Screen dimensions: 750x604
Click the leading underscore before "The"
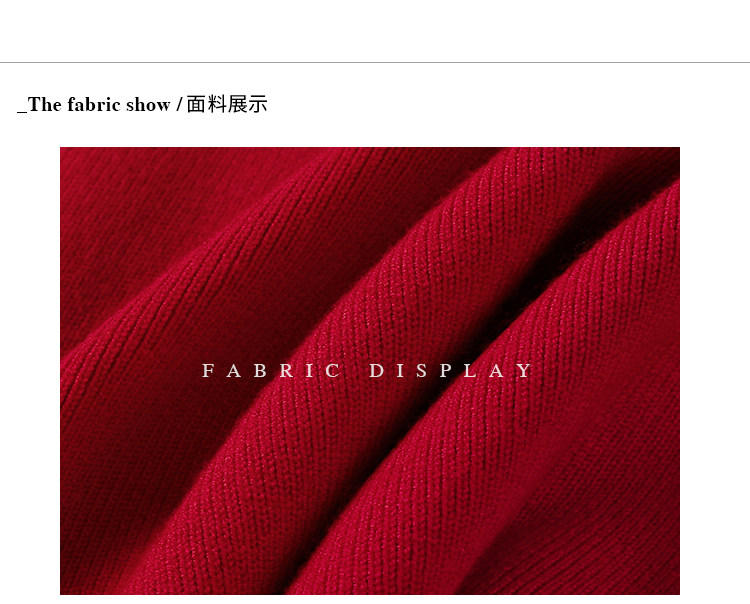pyautogui.click(x=22, y=112)
